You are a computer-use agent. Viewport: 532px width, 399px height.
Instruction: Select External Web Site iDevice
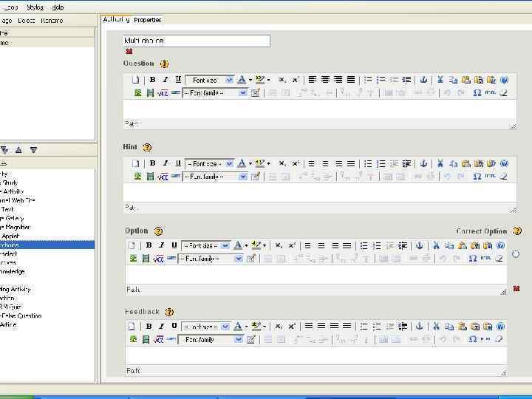[18, 200]
